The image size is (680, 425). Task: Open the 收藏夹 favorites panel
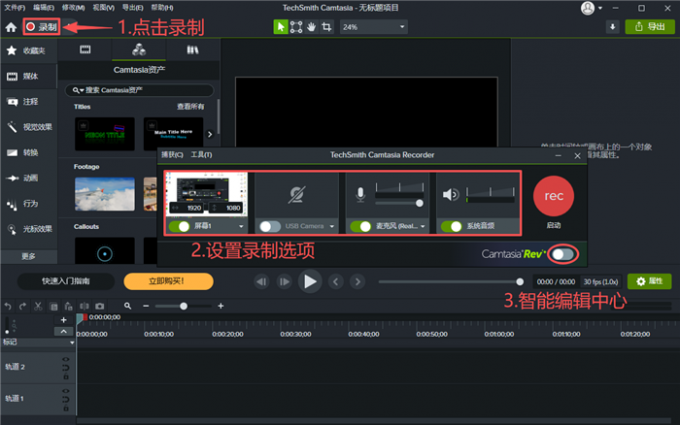pos(28,51)
